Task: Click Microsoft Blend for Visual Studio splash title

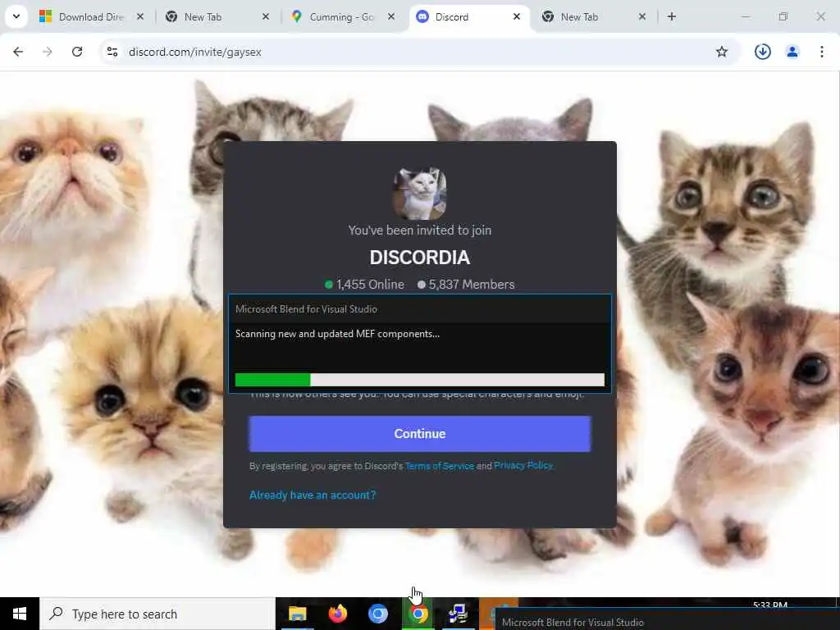Action: (306, 309)
